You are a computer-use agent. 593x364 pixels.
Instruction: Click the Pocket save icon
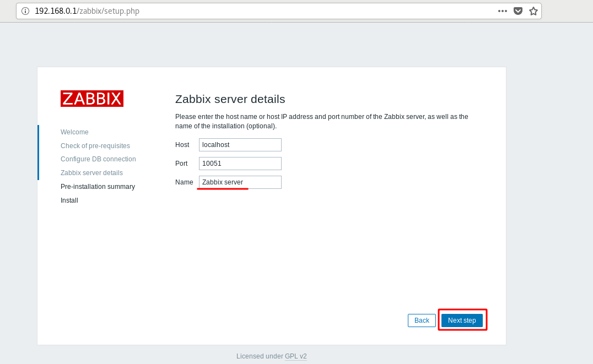[517, 11]
